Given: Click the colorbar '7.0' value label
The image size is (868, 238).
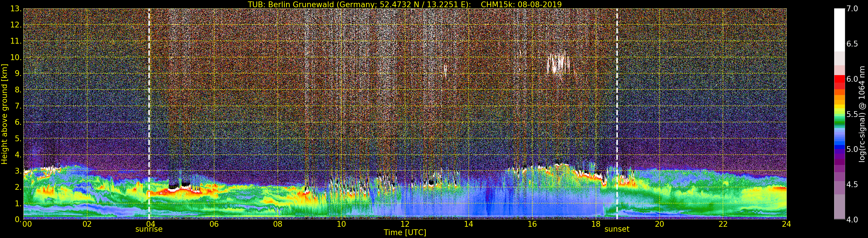Looking at the screenshot, I should tap(852, 9).
